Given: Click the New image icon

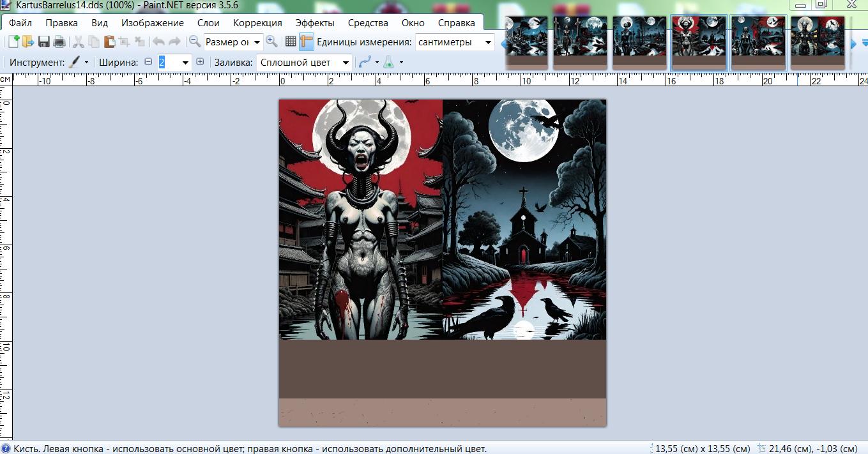Looking at the screenshot, I should (x=13, y=42).
